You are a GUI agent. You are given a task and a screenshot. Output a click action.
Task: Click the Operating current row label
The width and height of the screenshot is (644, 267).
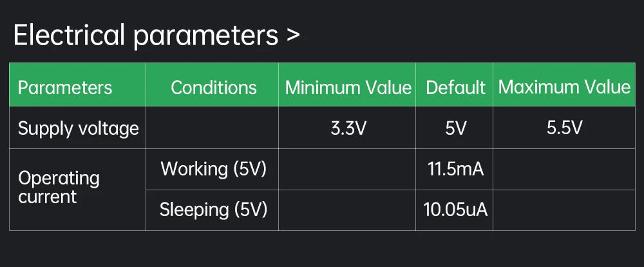click(x=59, y=187)
